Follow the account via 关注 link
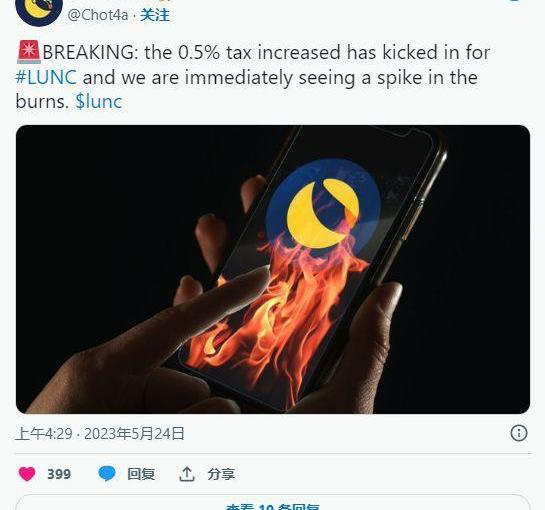Image resolution: width=545 pixels, height=510 pixels. (155, 15)
